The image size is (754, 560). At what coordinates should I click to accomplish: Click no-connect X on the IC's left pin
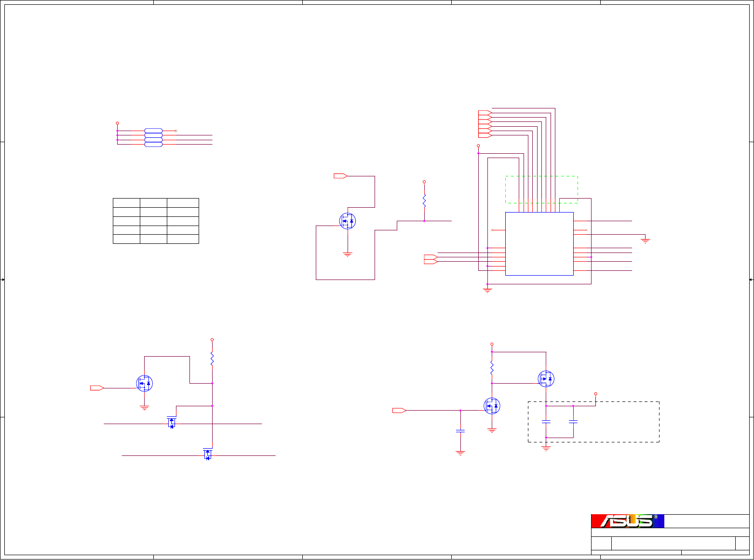[x=492, y=230]
